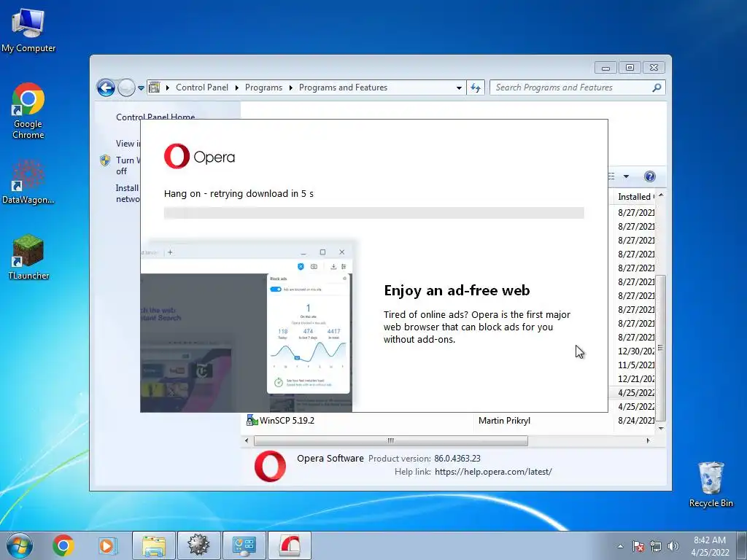
Task: Select Control Panel breadcrumb
Action: pyautogui.click(x=202, y=87)
